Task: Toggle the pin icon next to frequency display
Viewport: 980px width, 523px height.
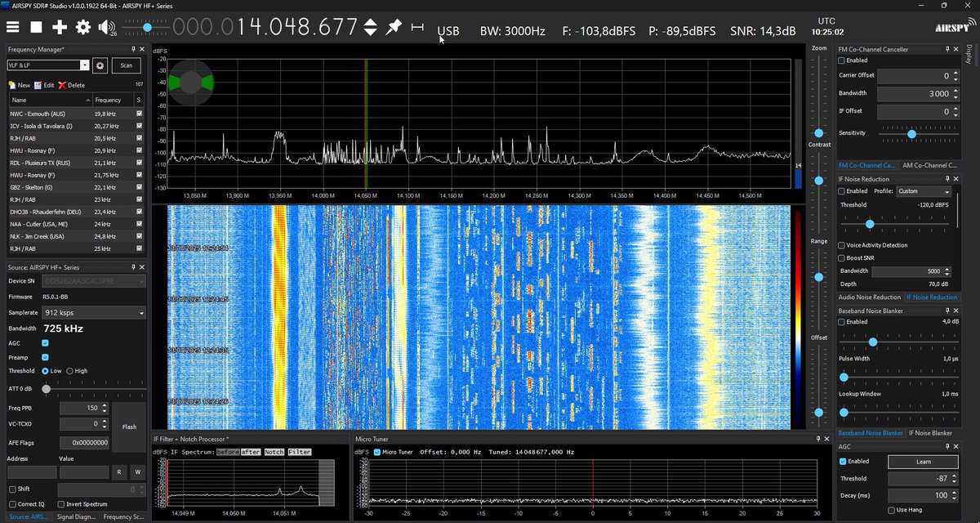Action: pyautogui.click(x=394, y=27)
